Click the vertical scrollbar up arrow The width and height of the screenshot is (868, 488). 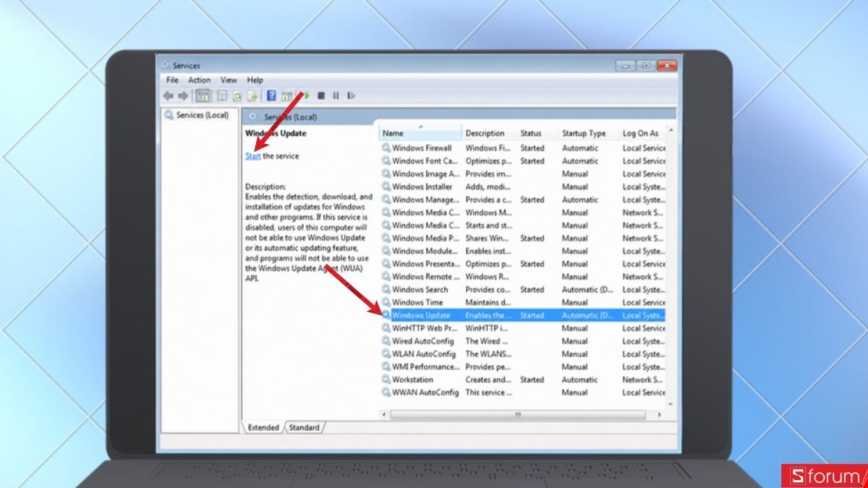tap(671, 131)
